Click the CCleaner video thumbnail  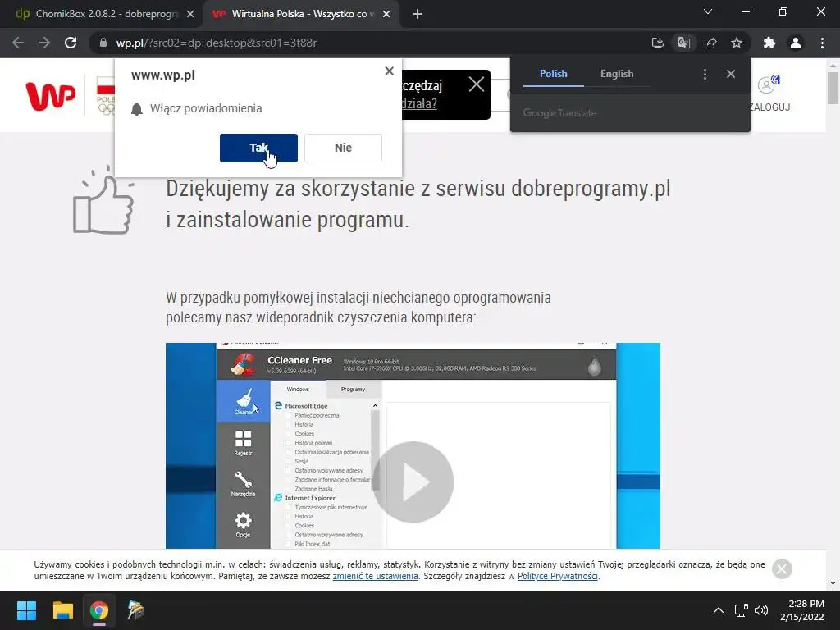click(413, 445)
